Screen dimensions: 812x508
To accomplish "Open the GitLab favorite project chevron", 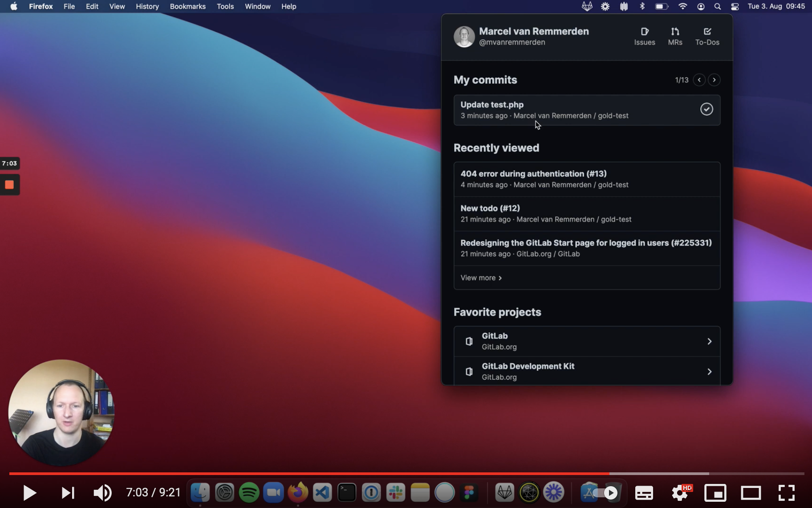I will click(709, 341).
